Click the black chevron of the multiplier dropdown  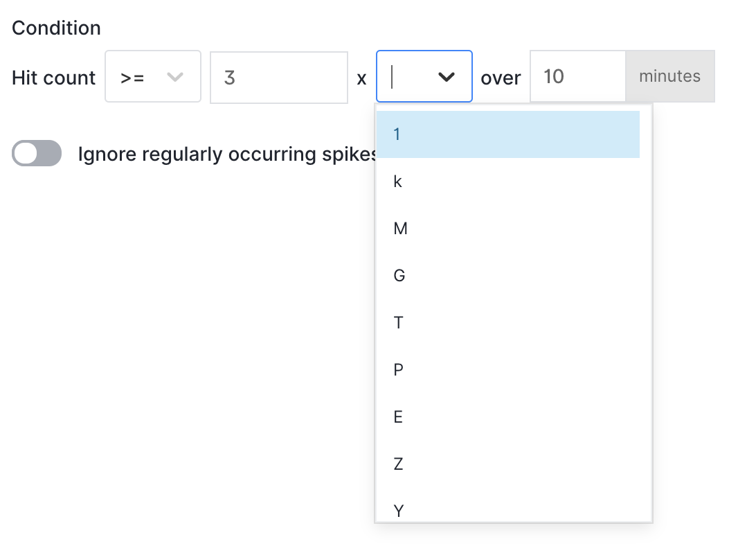[447, 77]
